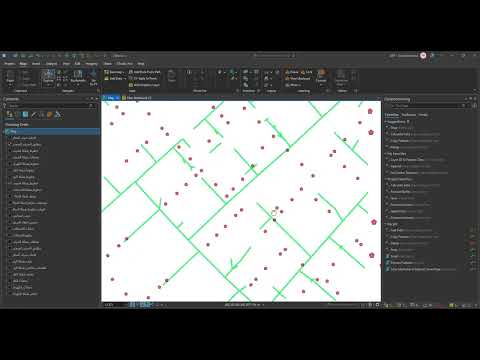Collapse the Recent section

coord(386,224)
